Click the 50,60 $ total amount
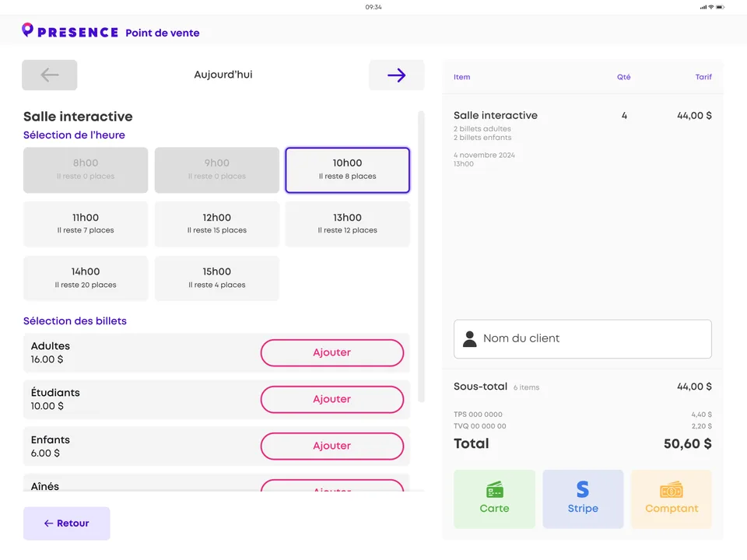This screenshot has width=747, height=560. pyautogui.click(x=687, y=444)
